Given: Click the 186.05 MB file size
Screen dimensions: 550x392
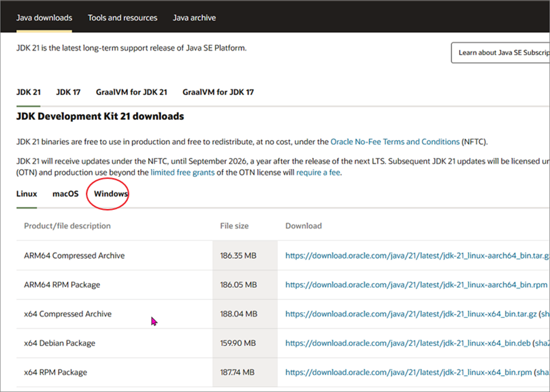Looking at the screenshot, I should [238, 285].
